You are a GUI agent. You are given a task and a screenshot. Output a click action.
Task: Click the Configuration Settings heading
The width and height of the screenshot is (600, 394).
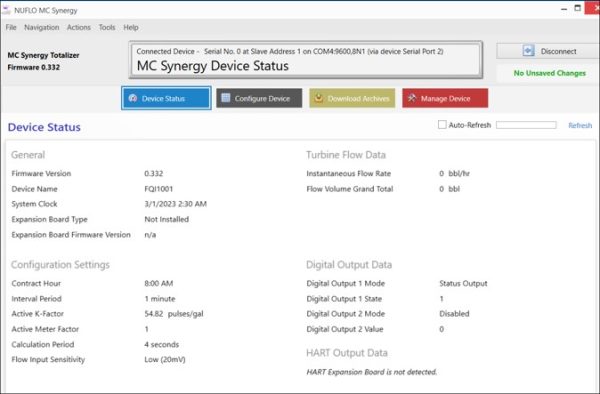point(60,265)
